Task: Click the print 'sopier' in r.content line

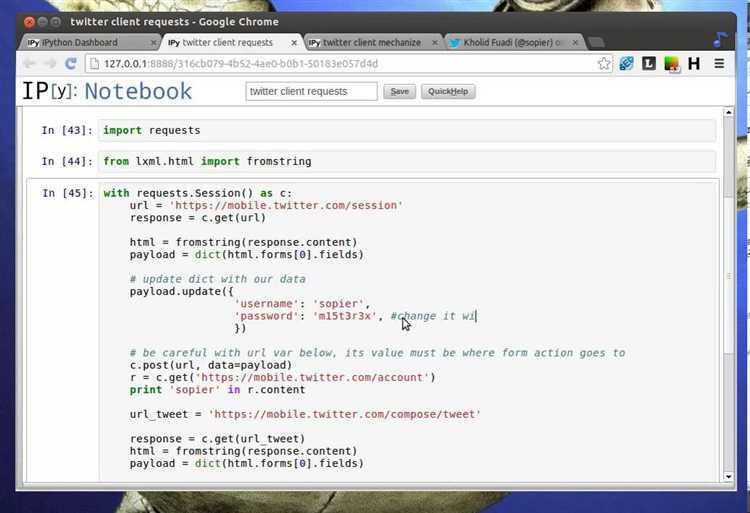Action: click(x=217, y=390)
